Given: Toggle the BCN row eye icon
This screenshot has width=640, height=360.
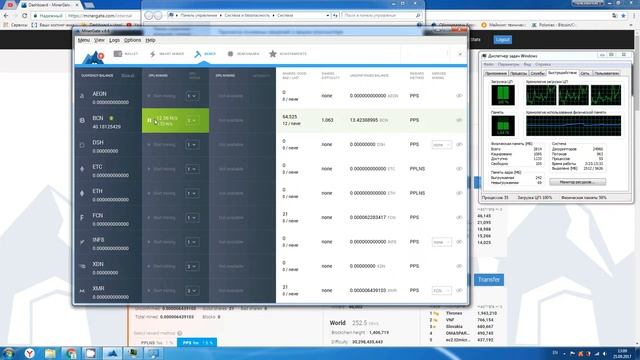Looking at the screenshot, I should coord(459,120).
